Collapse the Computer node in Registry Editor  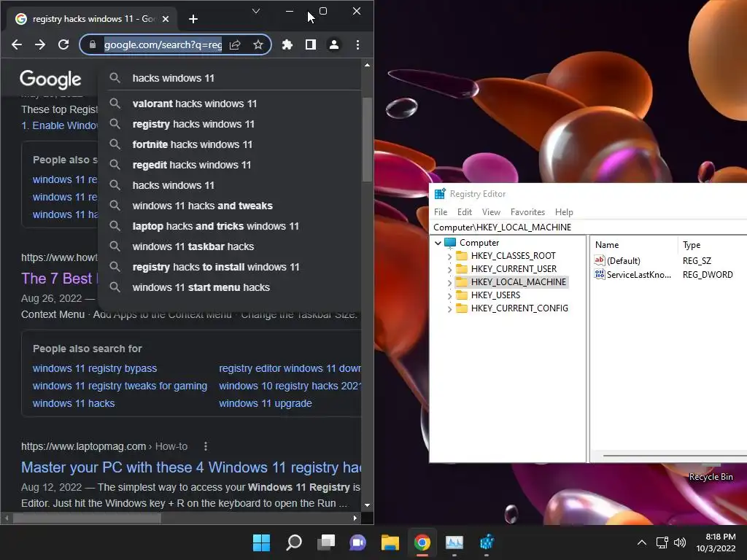[438, 243]
